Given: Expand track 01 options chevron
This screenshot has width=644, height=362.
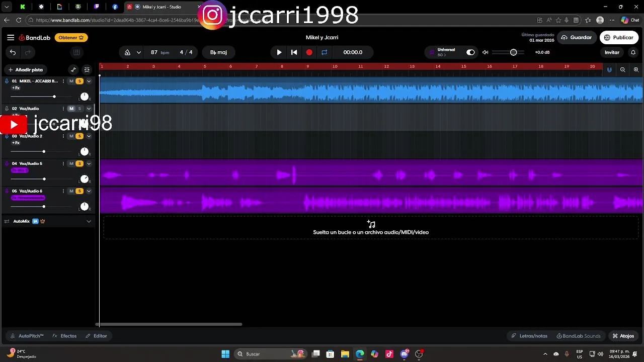Looking at the screenshot, I should 89,81.
